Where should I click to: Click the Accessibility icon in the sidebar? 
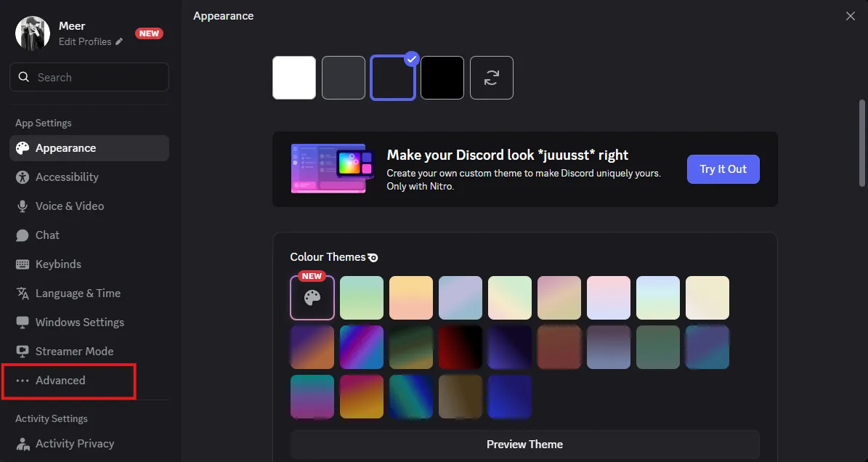23,177
